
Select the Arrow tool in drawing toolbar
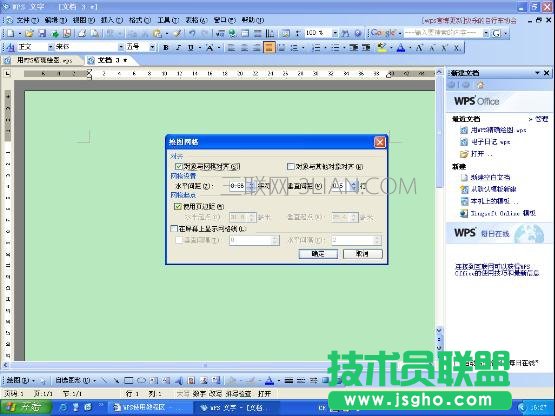pos(116,381)
